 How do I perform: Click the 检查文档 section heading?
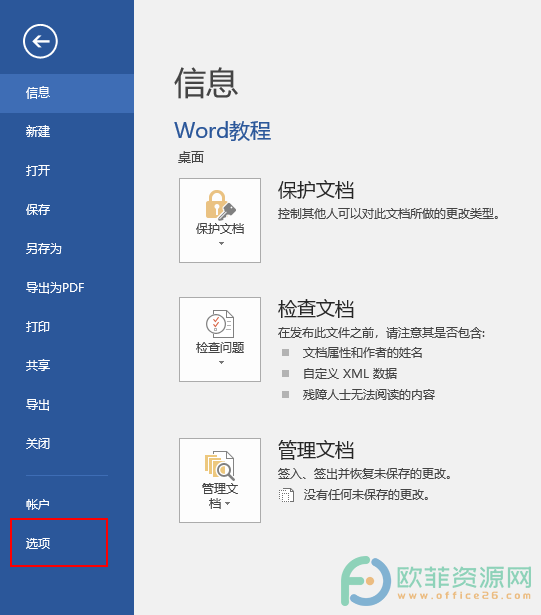316,309
